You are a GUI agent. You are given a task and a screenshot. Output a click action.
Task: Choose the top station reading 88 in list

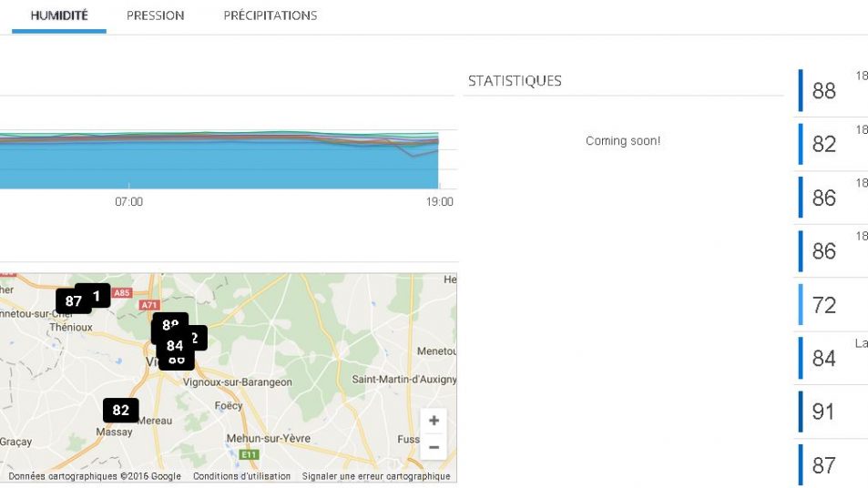tap(823, 91)
